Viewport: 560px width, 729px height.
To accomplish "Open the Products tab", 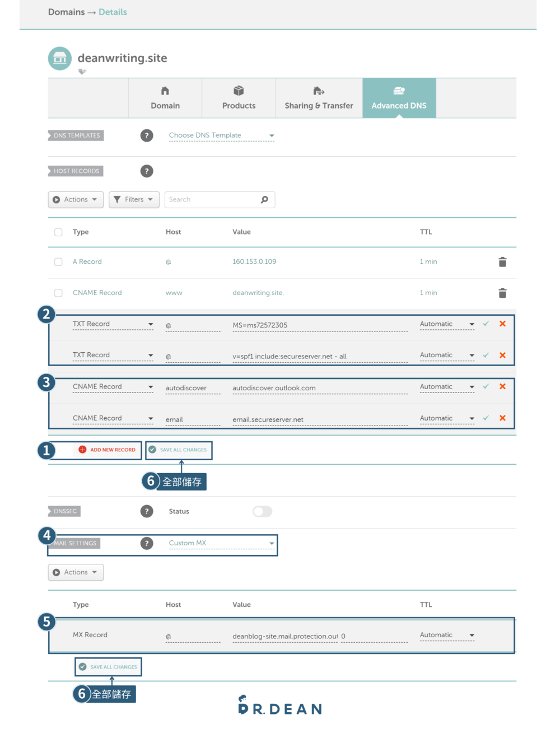I will tap(239, 99).
